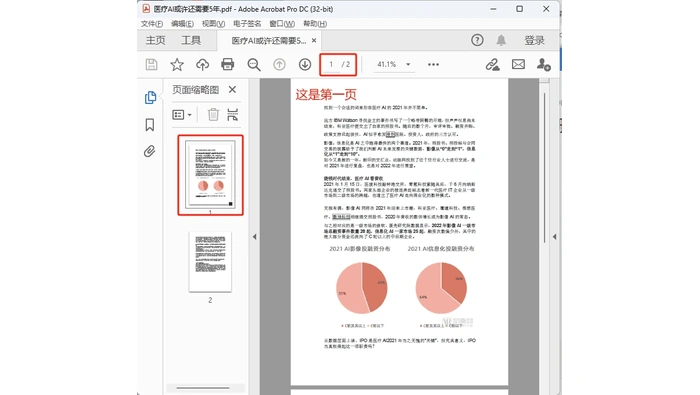Select the 医疗AI或许还需要5... document tab

[x=268, y=41]
